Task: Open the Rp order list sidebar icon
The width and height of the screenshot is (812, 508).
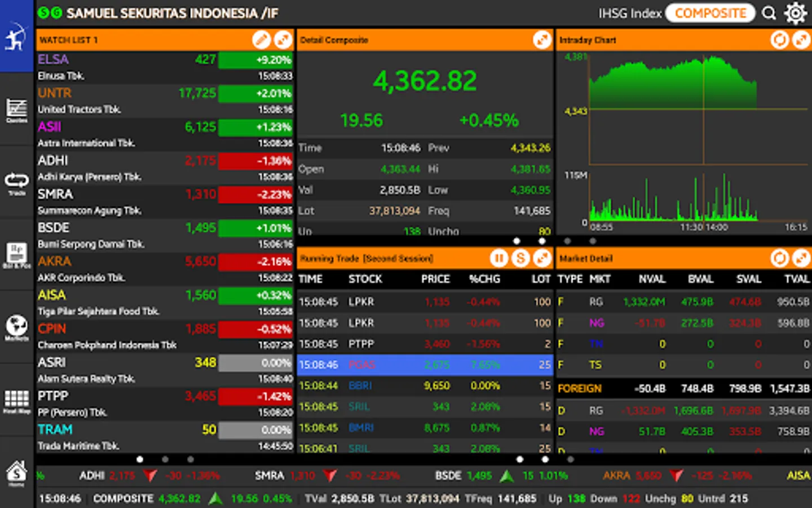Action: coord(16,255)
